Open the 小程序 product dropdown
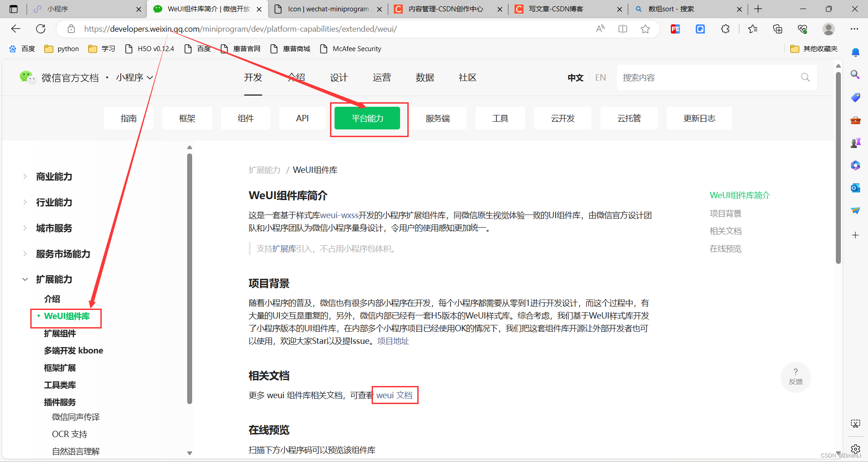 coord(134,77)
